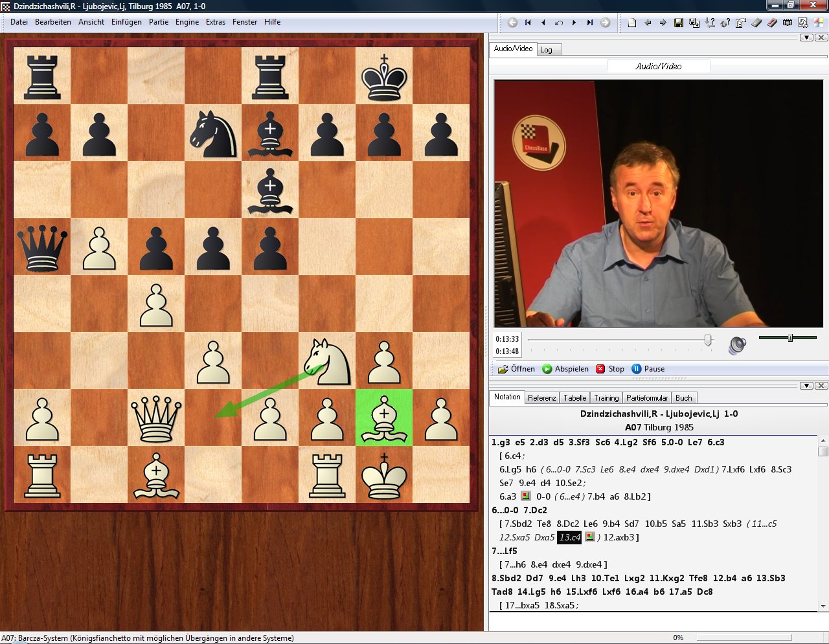Stop the video with Stop button
This screenshot has height=644, width=829.
[610, 369]
